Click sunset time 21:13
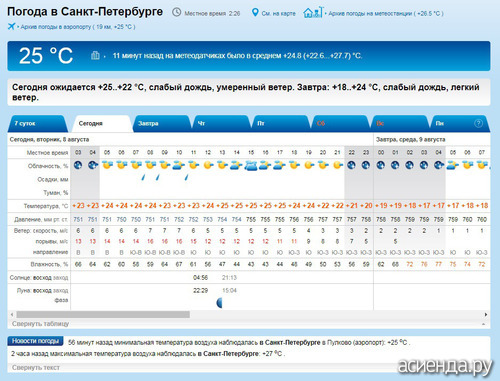Screen dimensions: 500x381 click(x=229, y=278)
